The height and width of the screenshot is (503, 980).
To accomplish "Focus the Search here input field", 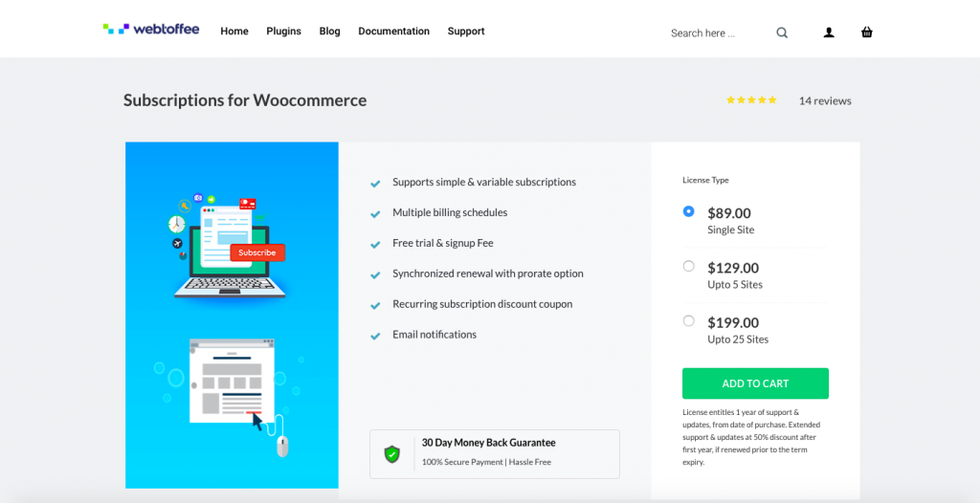I will [x=719, y=33].
